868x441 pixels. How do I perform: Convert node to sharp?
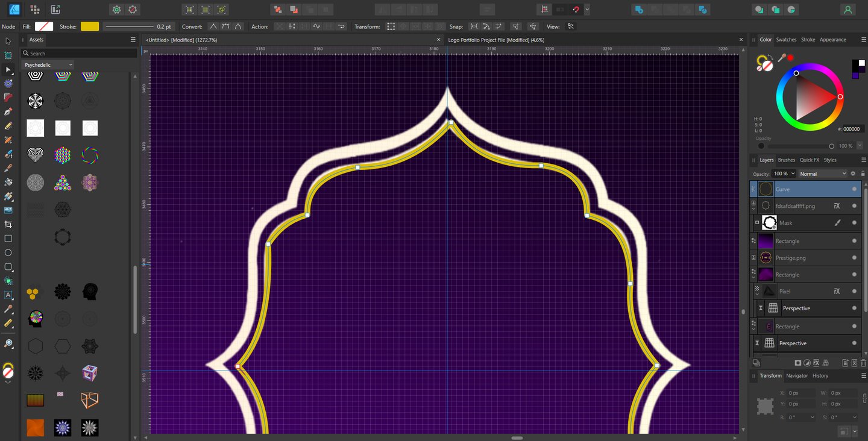point(213,27)
